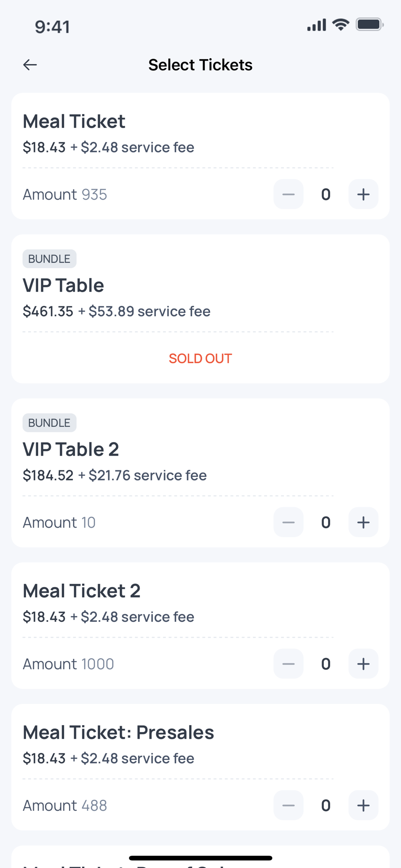Tap the Meal Ticket: Presales heading
The image size is (401, 868).
coord(118,733)
